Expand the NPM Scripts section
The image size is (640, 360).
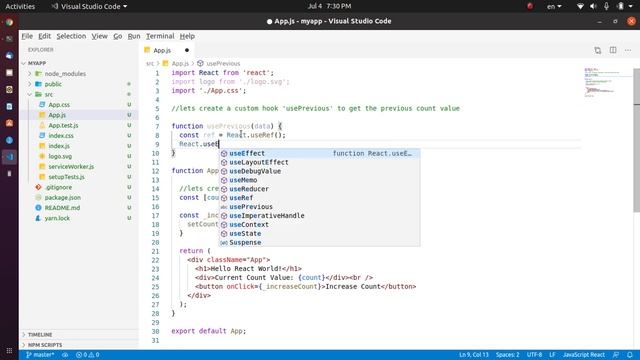point(45,345)
